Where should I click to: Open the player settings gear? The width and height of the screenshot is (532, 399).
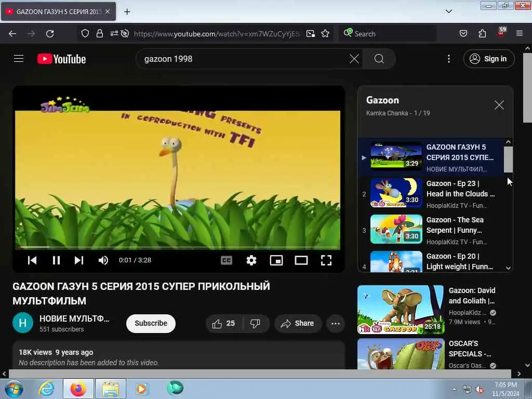pyautogui.click(x=251, y=260)
